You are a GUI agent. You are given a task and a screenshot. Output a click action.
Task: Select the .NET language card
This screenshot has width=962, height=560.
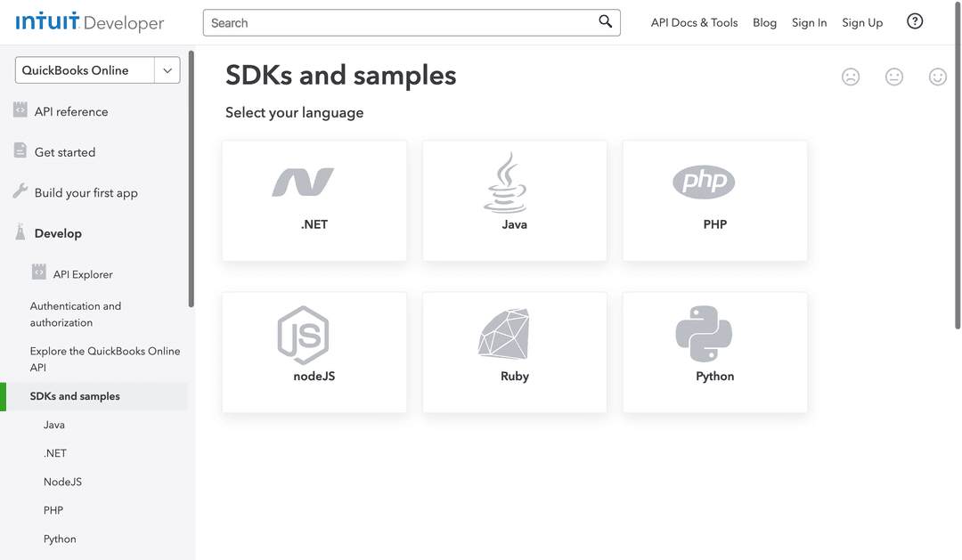click(314, 200)
